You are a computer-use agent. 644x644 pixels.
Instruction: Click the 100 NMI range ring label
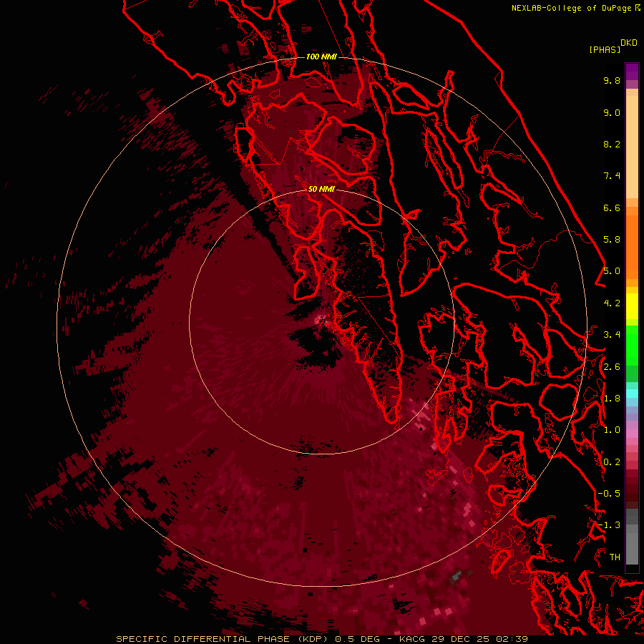click(x=321, y=57)
